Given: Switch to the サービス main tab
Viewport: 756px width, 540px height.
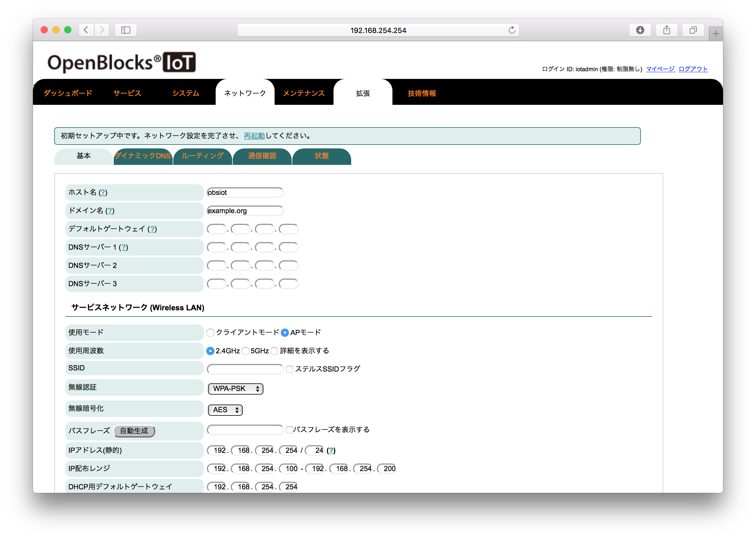Looking at the screenshot, I should coord(127,93).
